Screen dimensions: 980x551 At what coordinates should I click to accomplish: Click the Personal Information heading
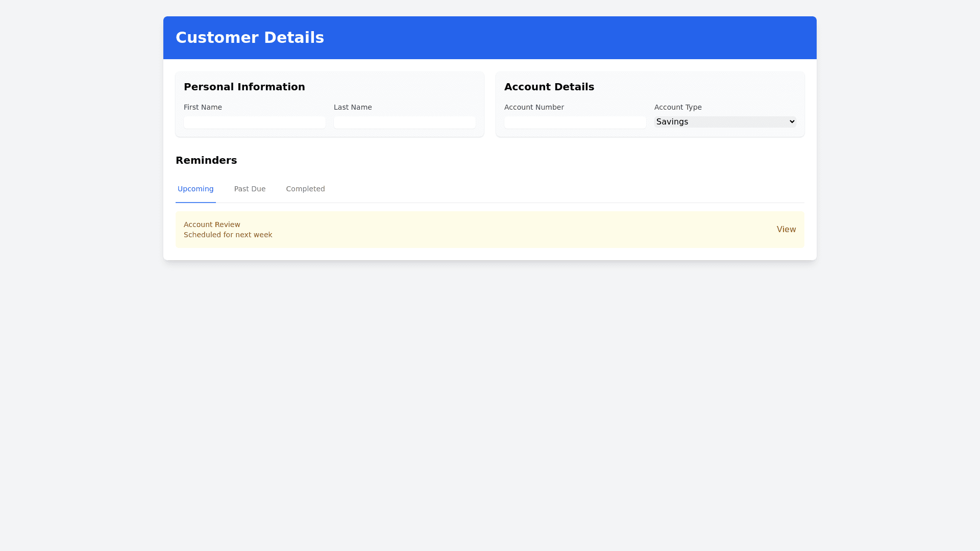244,87
